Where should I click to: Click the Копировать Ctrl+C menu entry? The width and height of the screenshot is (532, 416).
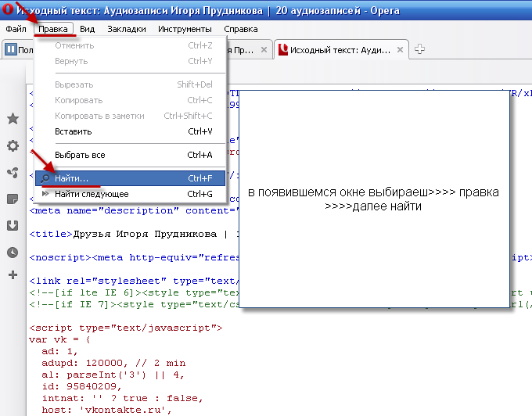click(130, 100)
